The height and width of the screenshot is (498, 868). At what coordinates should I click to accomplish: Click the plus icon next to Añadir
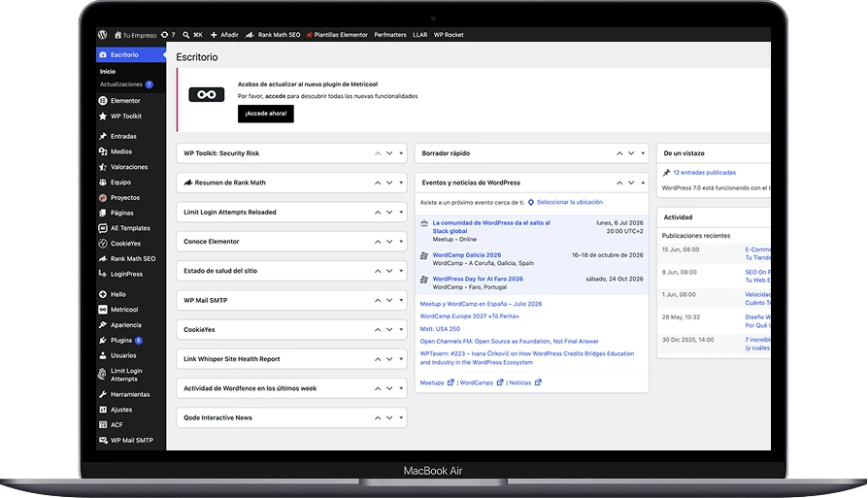[214, 35]
